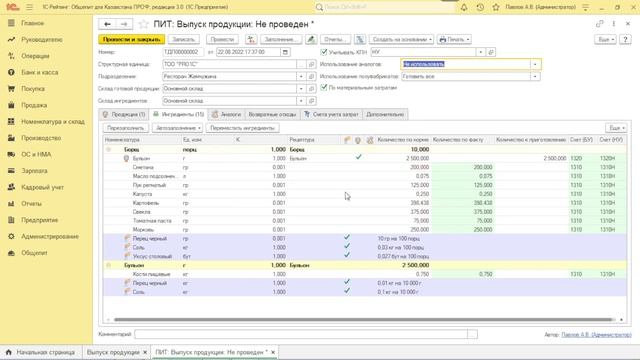Open the main hamburger menu

[29, 7]
